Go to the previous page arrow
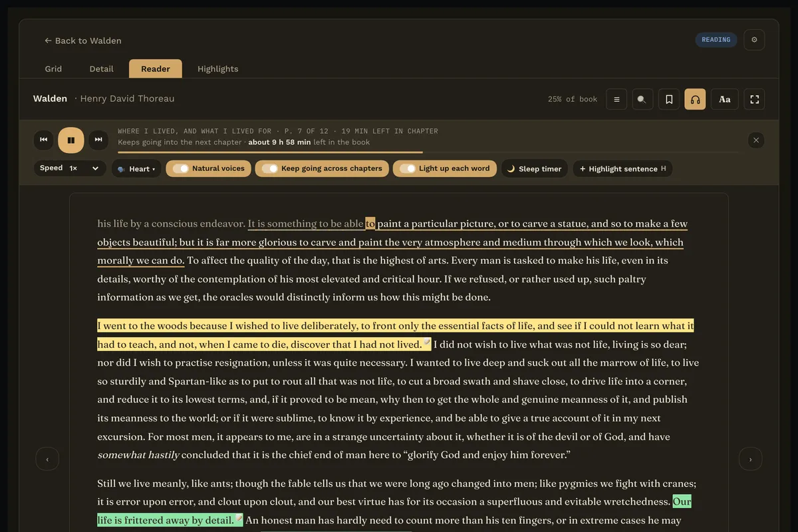This screenshot has width=798, height=532. pos(47,459)
